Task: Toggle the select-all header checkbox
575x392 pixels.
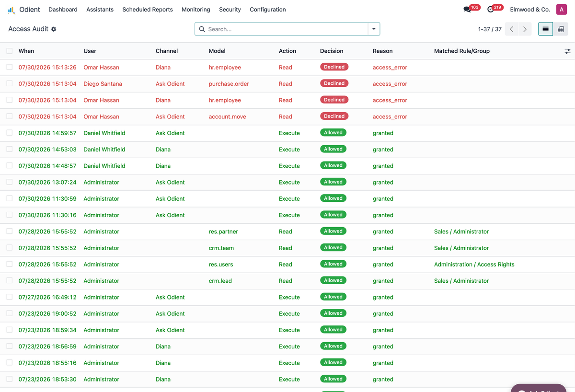Action: pyautogui.click(x=10, y=51)
